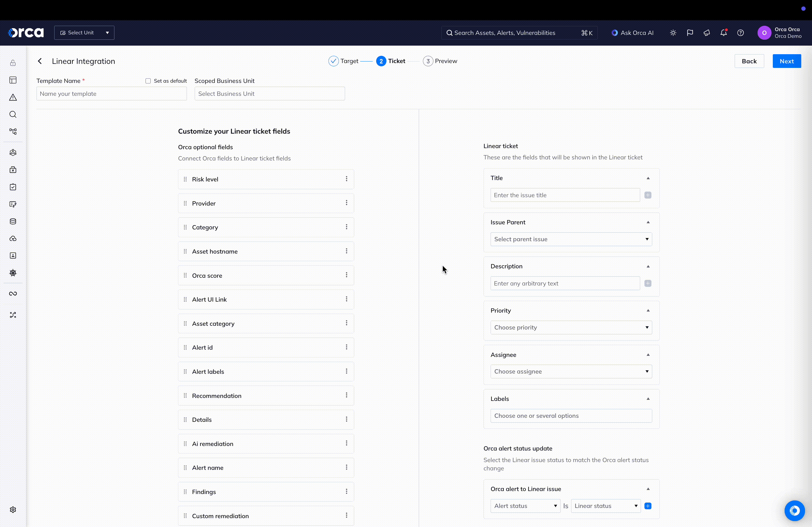Open Alert labels three-dot menu
Viewport: 812px width, 527px height.
(347, 371)
